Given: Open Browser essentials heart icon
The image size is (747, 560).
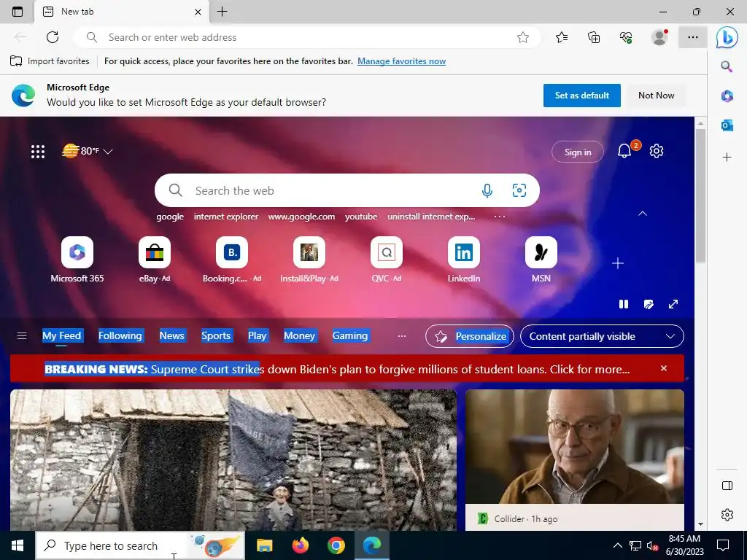Looking at the screenshot, I should tap(626, 37).
